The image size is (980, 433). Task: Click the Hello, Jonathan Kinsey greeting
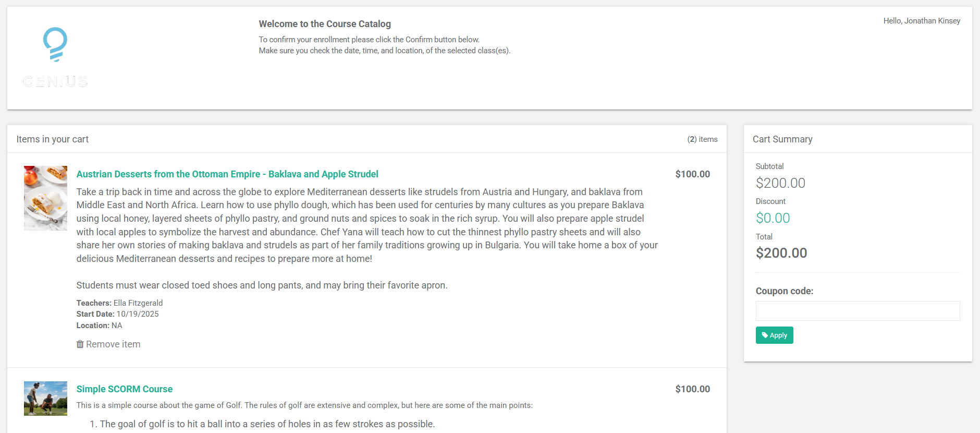click(921, 21)
